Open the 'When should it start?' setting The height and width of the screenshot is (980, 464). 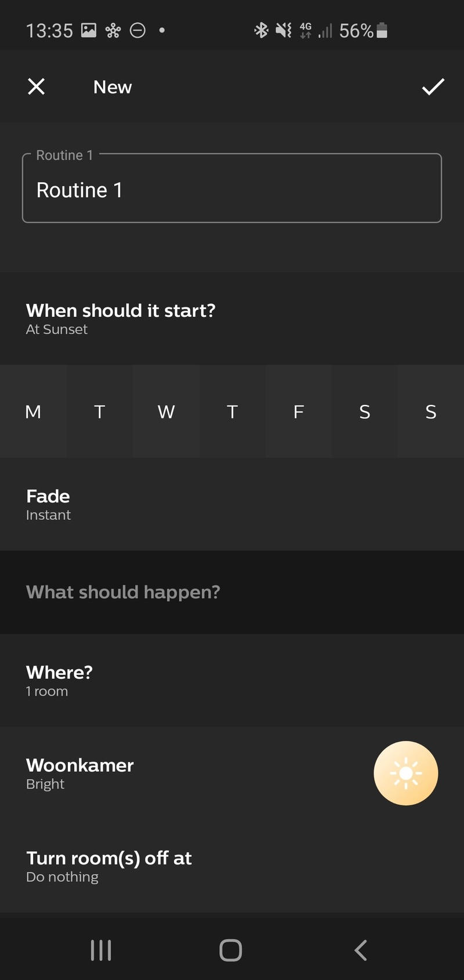232,319
